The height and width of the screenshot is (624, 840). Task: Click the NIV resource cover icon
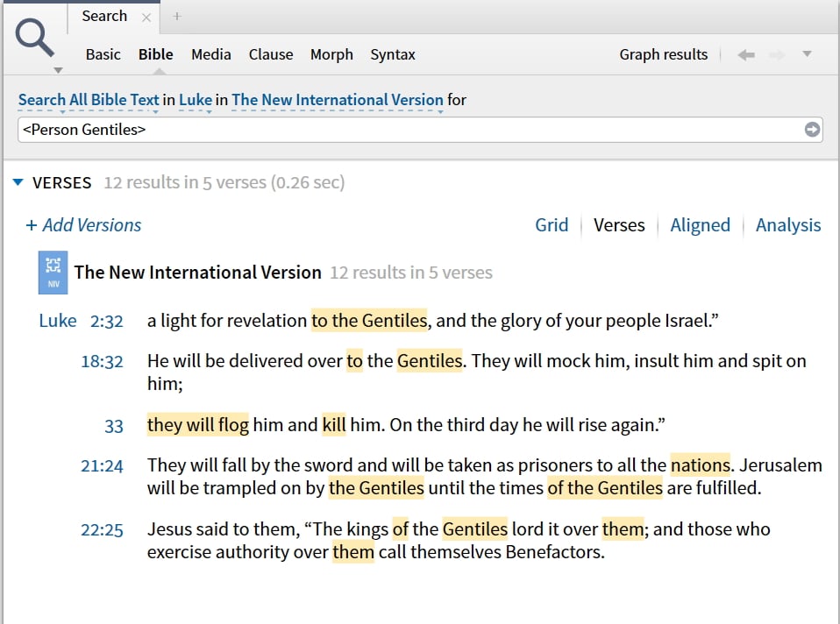pyautogui.click(x=53, y=272)
